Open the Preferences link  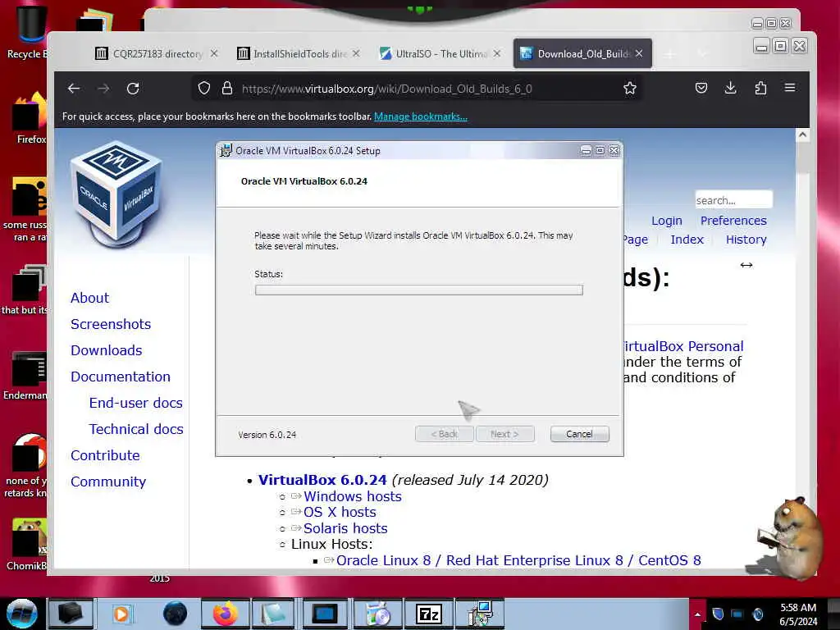click(733, 221)
